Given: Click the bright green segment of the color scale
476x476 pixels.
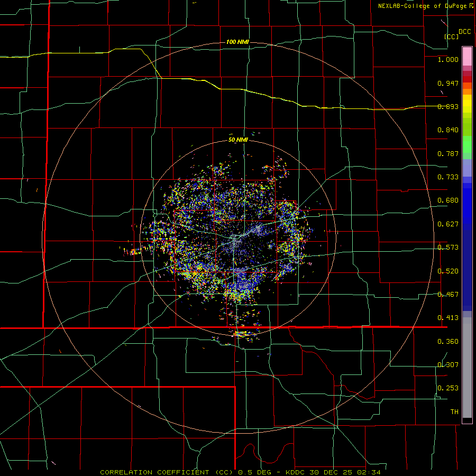Looking at the screenshot, I should (467, 144).
